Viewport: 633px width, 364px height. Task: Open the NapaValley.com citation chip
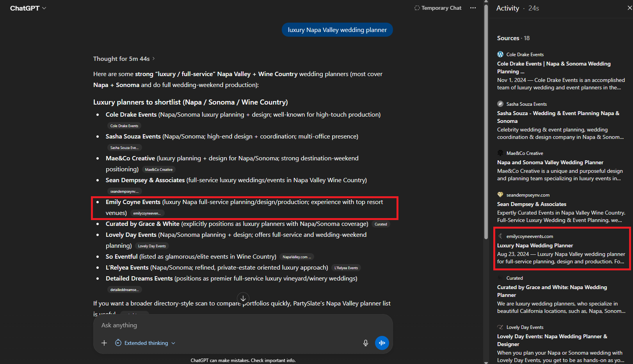pyautogui.click(x=297, y=257)
